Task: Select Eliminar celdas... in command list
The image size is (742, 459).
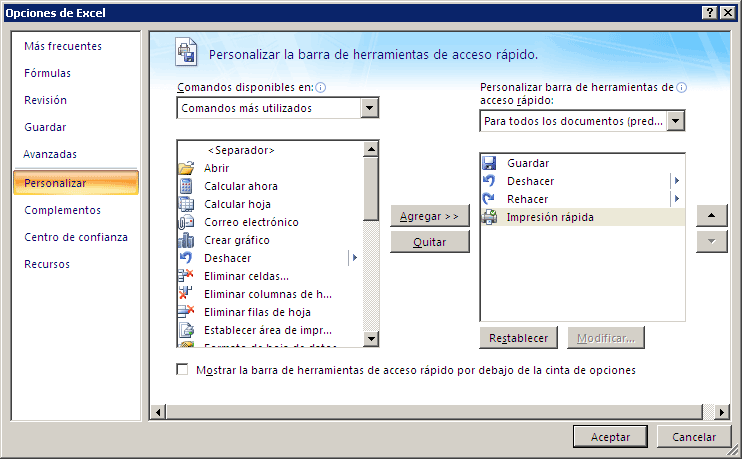Action: pos(270,276)
